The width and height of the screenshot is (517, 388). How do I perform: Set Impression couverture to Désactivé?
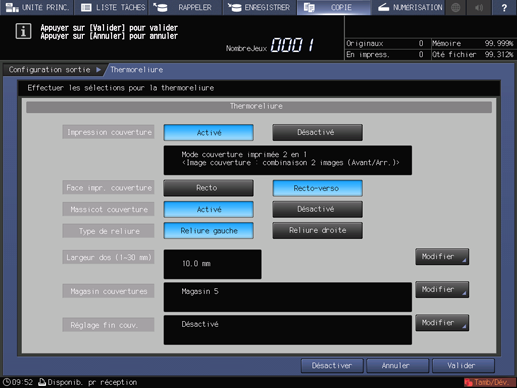pyautogui.click(x=317, y=133)
